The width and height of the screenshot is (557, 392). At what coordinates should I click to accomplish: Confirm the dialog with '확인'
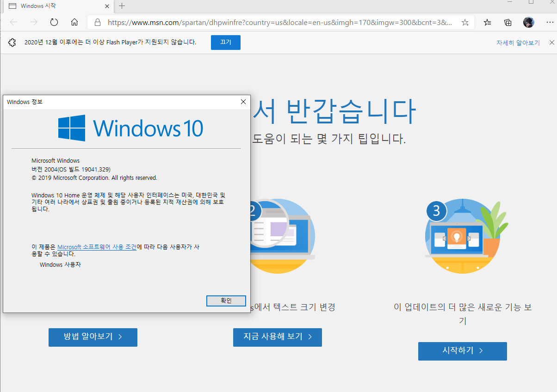point(226,300)
